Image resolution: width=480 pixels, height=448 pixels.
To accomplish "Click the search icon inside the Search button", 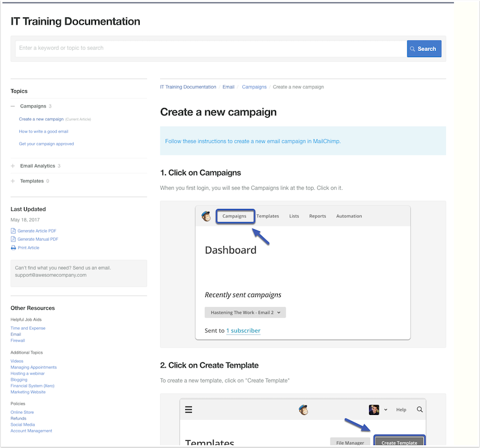I will tap(412, 48).
